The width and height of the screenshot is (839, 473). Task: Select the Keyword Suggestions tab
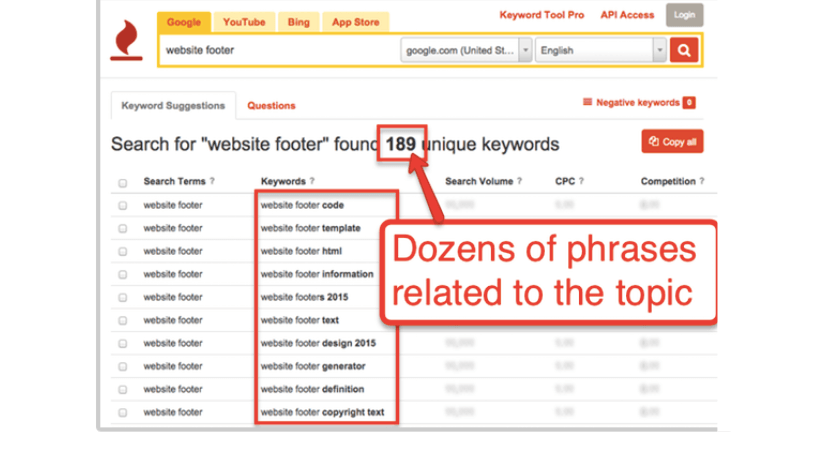coord(173,105)
